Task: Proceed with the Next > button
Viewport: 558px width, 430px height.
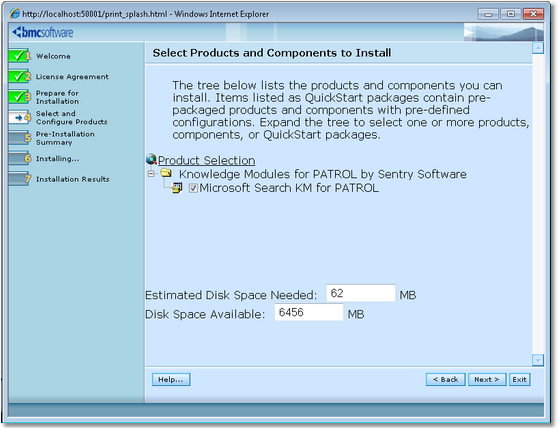Action: 486,379
